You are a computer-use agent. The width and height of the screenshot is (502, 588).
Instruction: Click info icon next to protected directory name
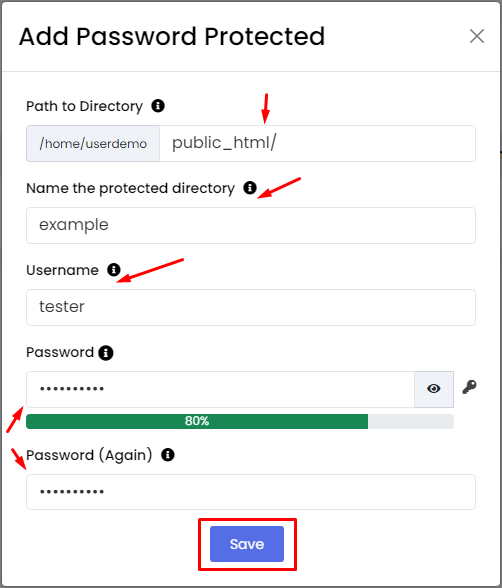(250, 188)
